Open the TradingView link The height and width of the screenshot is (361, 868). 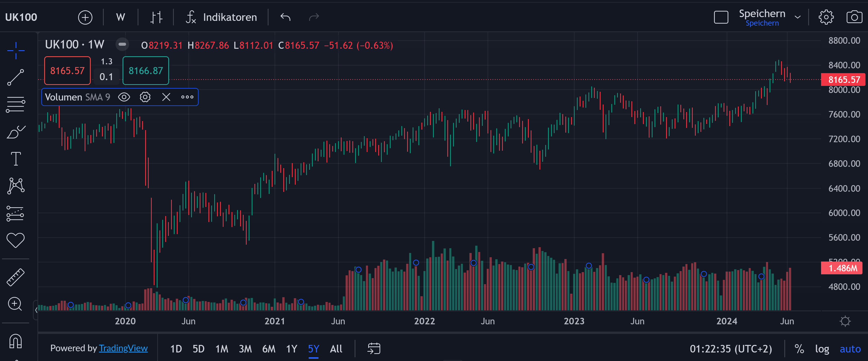point(123,348)
